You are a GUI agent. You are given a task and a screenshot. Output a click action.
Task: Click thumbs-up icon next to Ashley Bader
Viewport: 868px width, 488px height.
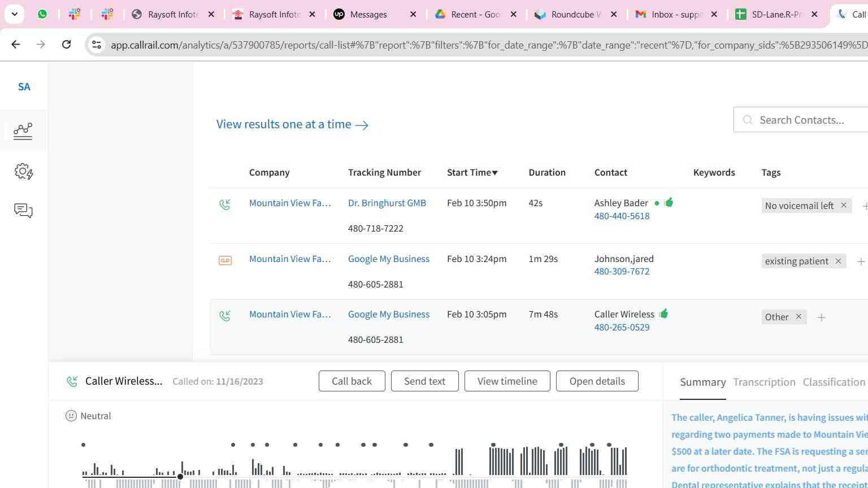point(669,202)
